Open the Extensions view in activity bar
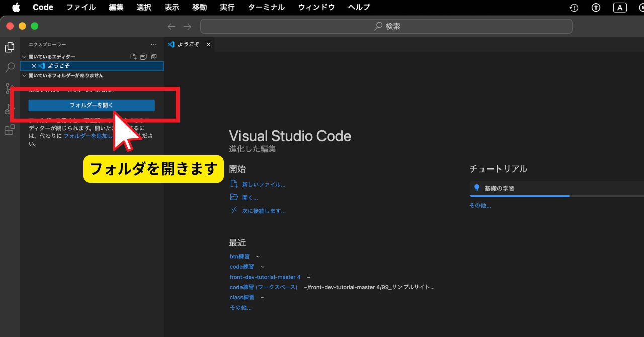 click(10, 130)
